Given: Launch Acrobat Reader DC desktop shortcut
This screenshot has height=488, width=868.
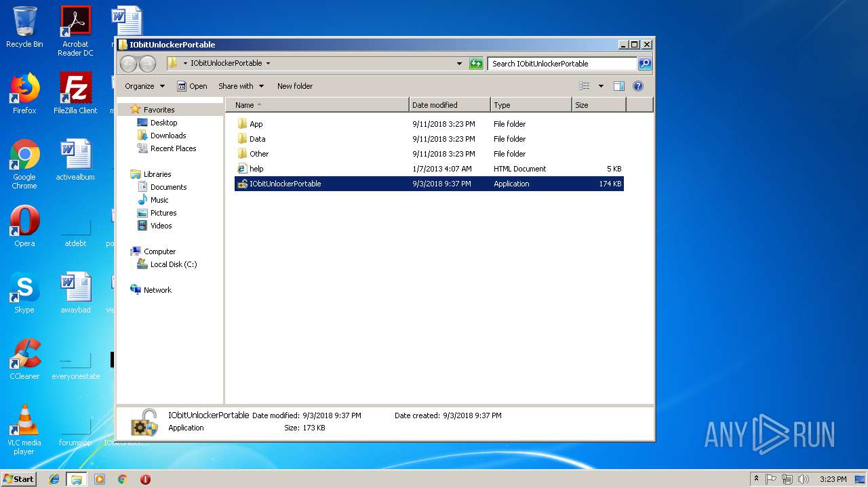Looking at the screenshot, I should coord(75,31).
